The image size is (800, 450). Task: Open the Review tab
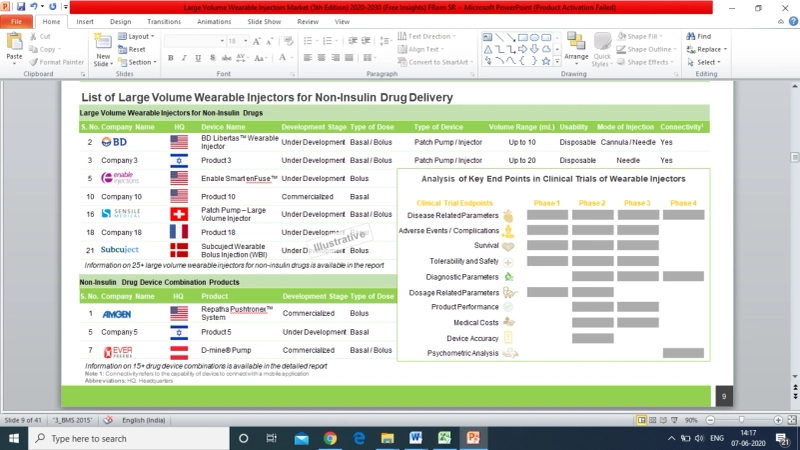coord(308,21)
